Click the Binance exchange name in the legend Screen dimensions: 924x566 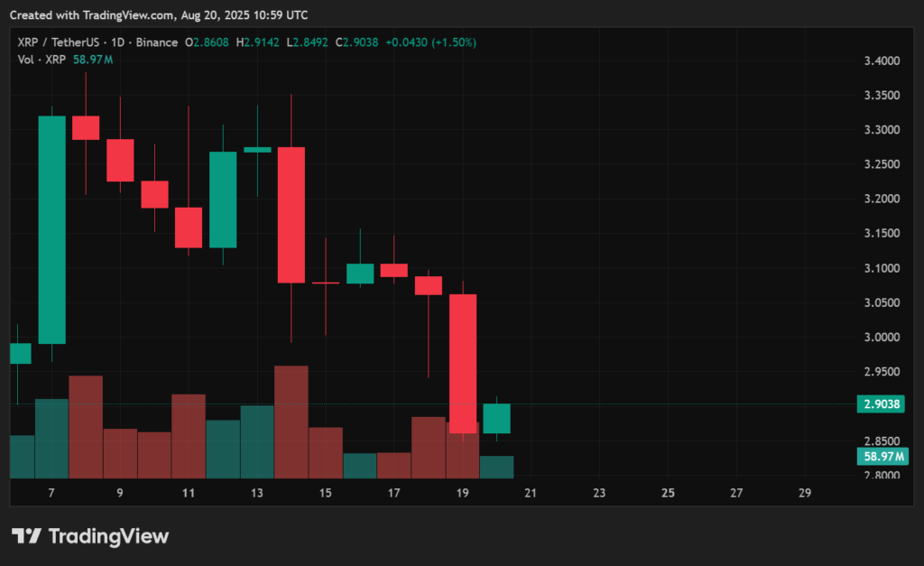pyautogui.click(x=155, y=42)
